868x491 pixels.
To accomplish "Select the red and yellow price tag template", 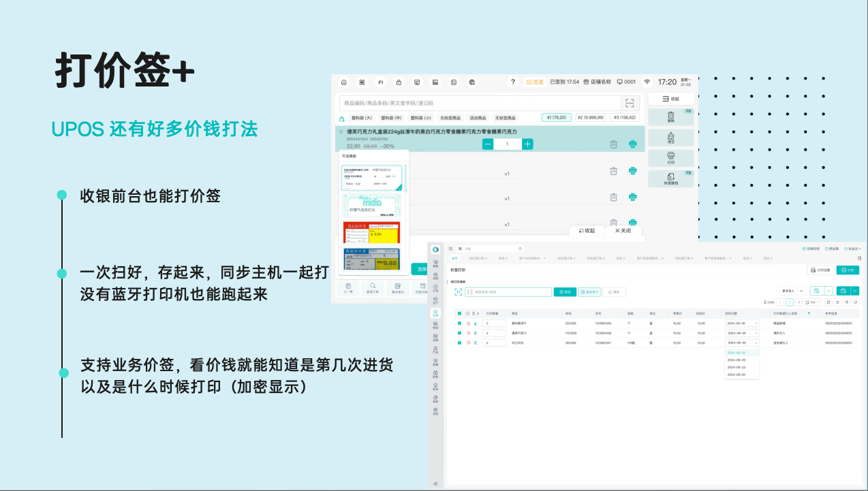I will (x=371, y=233).
